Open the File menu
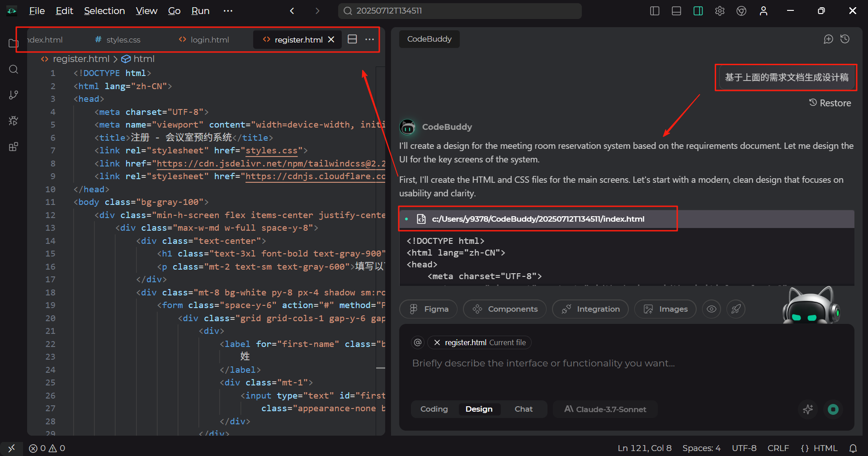This screenshot has width=868, height=456. (x=37, y=11)
